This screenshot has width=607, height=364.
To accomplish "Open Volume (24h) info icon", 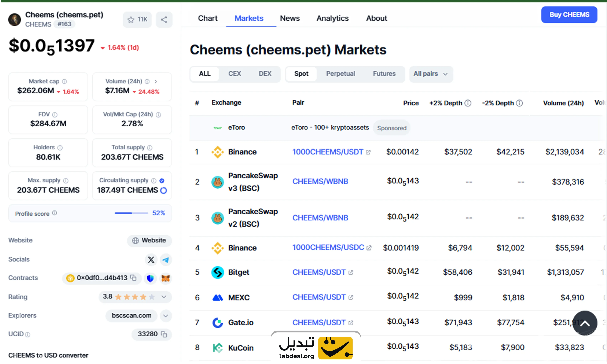I will click(147, 82).
